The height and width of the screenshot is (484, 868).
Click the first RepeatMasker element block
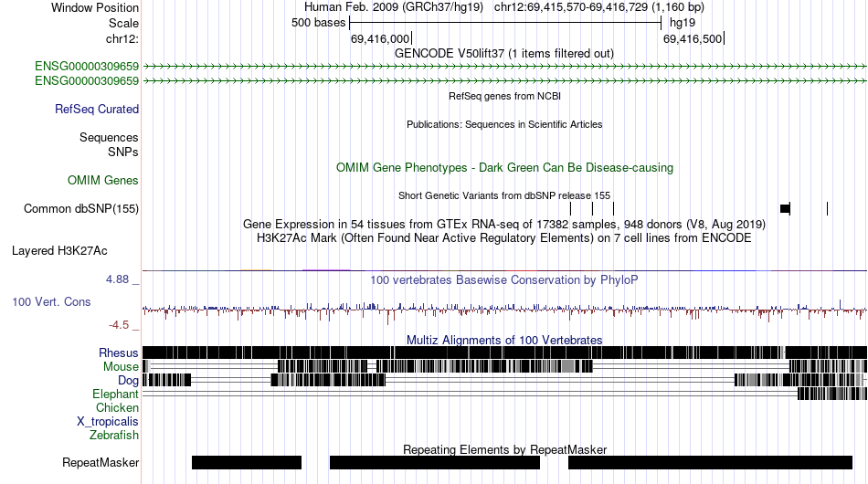pos(247,462)
